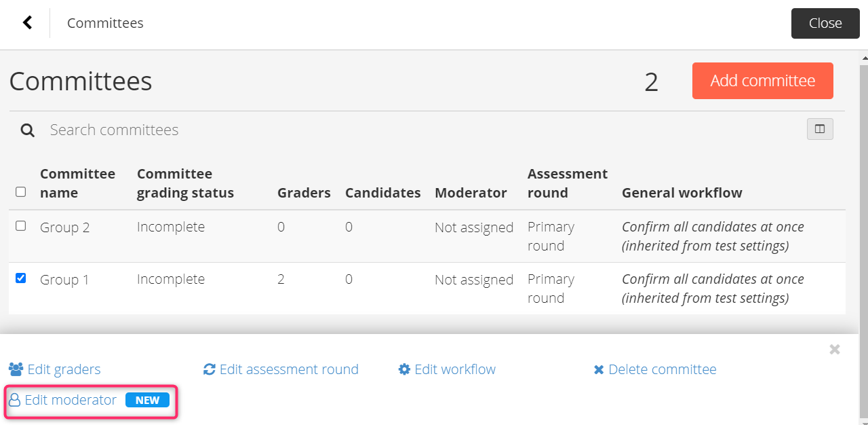Toggle the select-all committees checkbox
Viewport: 868px width, 425px height.
20,192
